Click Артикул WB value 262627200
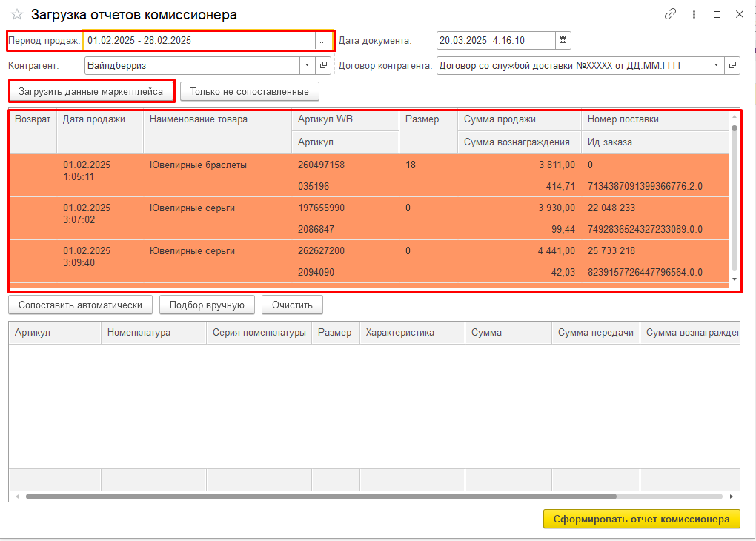 point(321,250)
